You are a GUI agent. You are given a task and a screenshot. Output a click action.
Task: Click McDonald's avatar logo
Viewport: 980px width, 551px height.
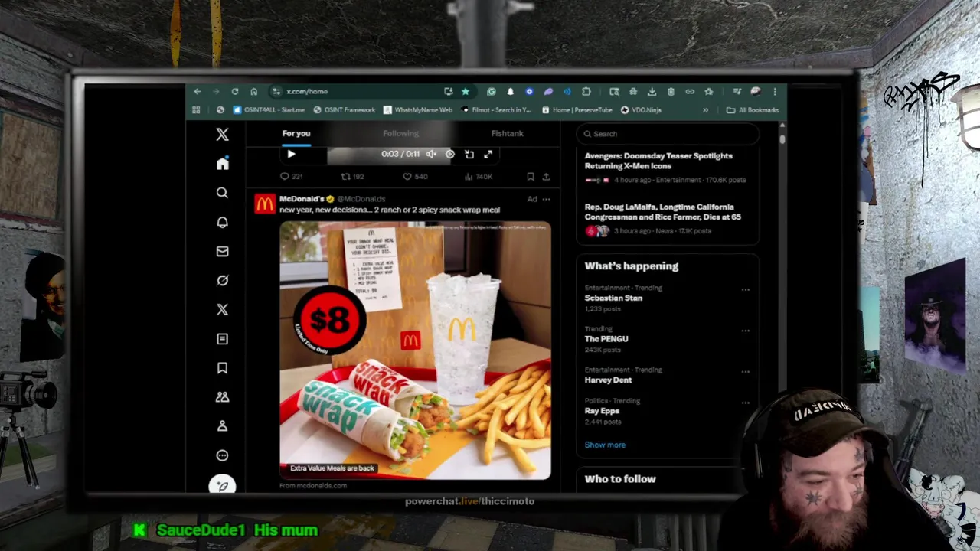pos(265,204)
